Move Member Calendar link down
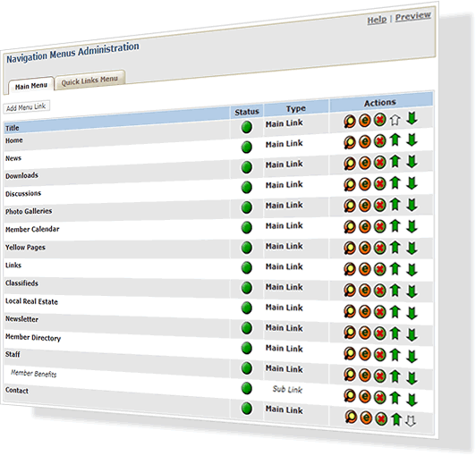The width and height of the screenshot is (476, 456). click(412, 226)
